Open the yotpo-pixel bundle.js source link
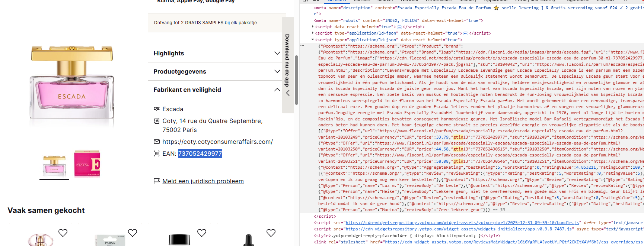Screen dimensions: 644x246 pos(462,223)
